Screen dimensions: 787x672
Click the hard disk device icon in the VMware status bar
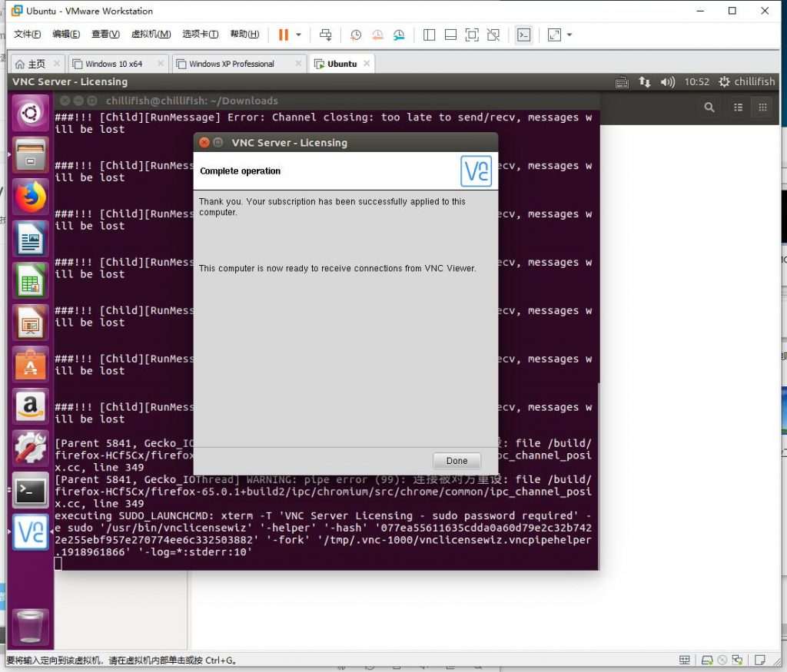tap(707, 660)
